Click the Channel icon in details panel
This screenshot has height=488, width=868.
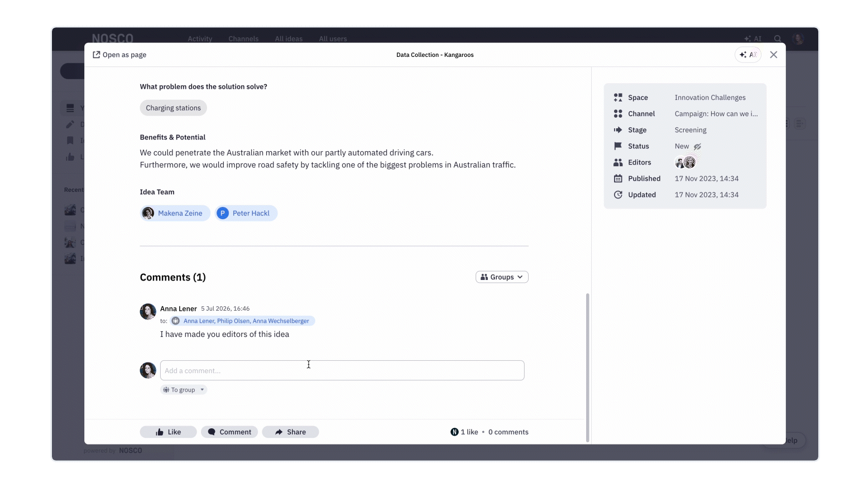tap(618, 114)
